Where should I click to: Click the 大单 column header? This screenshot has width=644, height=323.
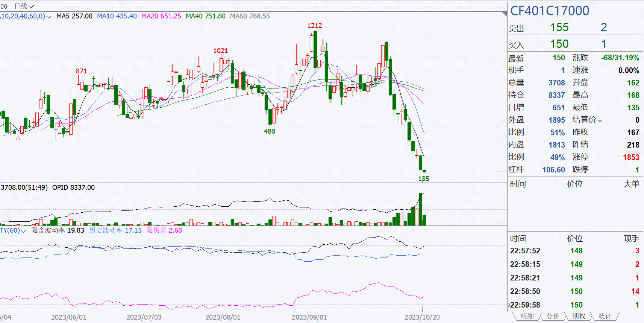pos(631,184)
